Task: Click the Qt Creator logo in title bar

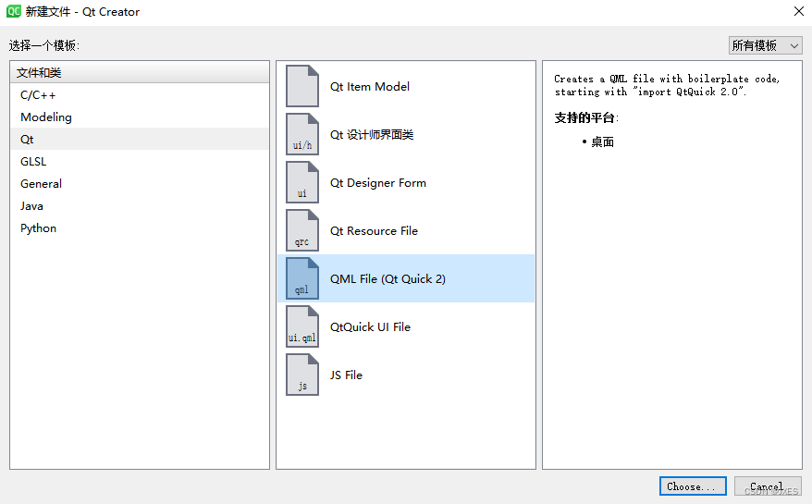Action: (x=14, y=11)
